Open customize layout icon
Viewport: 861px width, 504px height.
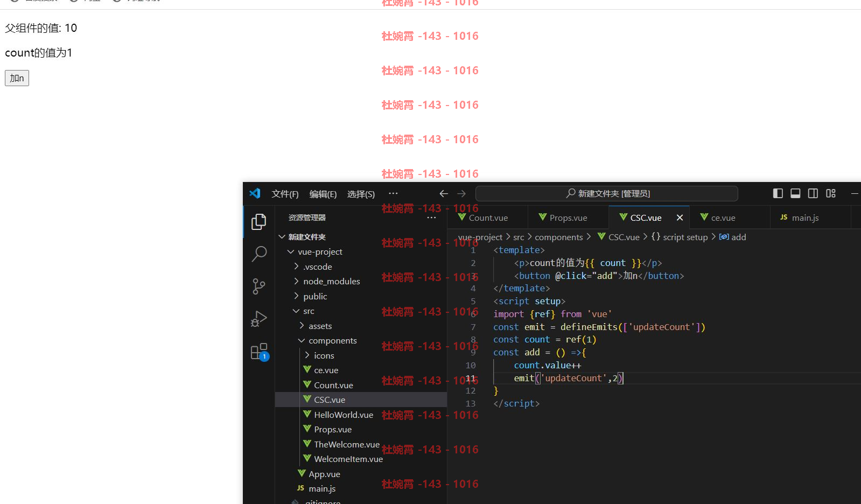(831, 193)
